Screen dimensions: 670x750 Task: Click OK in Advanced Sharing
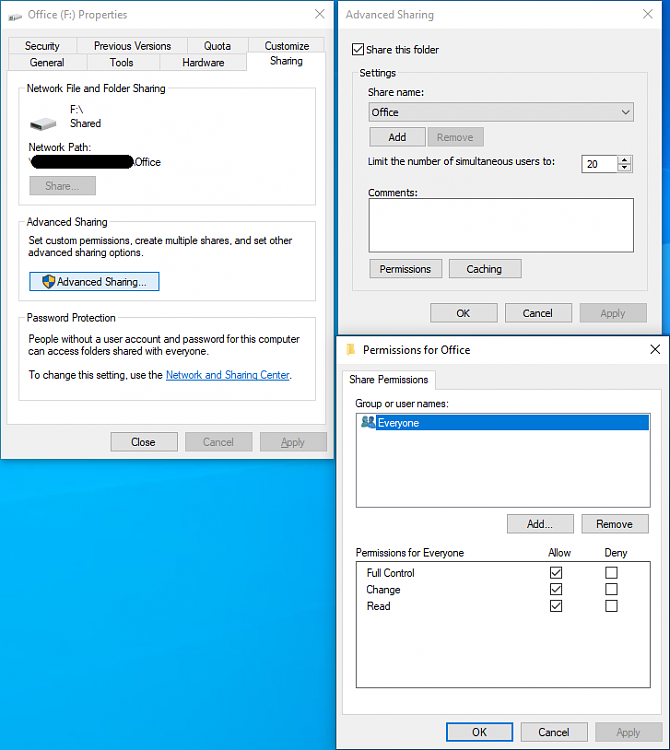click(463, 313)
